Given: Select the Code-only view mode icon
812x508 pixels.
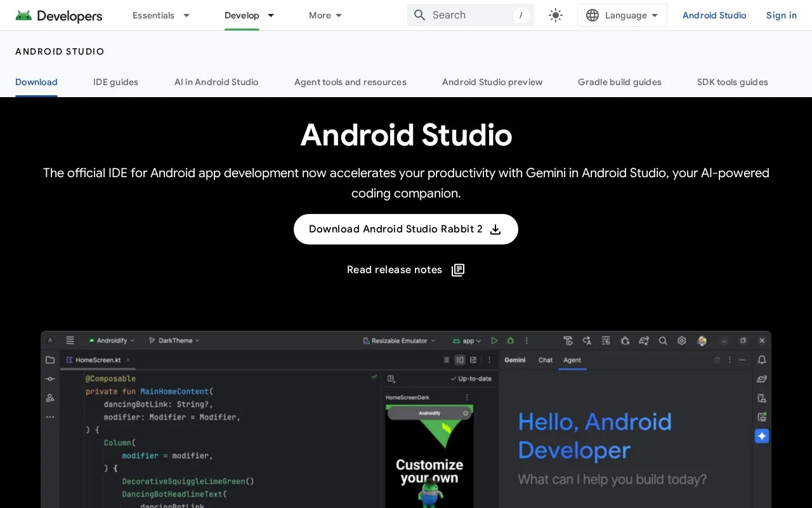Looking at the screenshot, I should pos(447,360).
